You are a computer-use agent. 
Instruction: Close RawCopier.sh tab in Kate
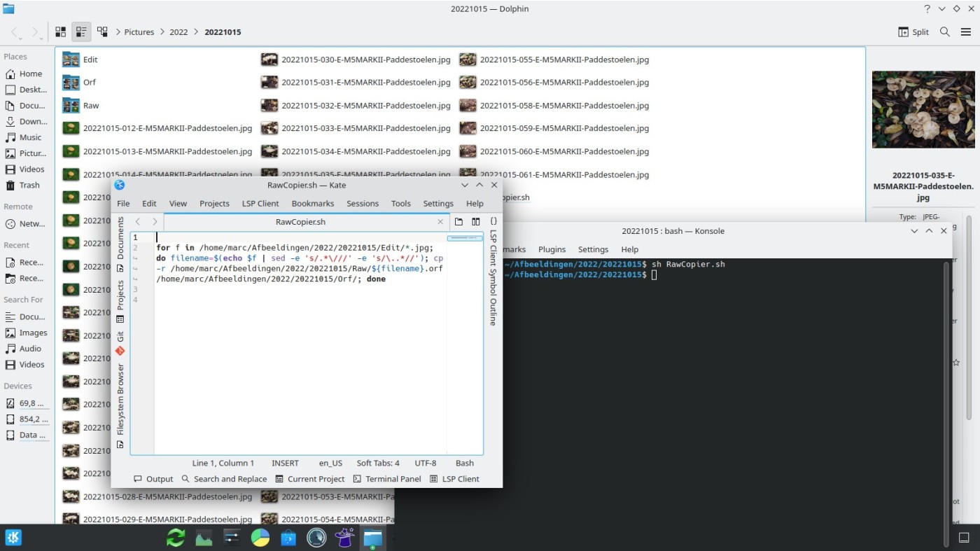pos(440,222)
